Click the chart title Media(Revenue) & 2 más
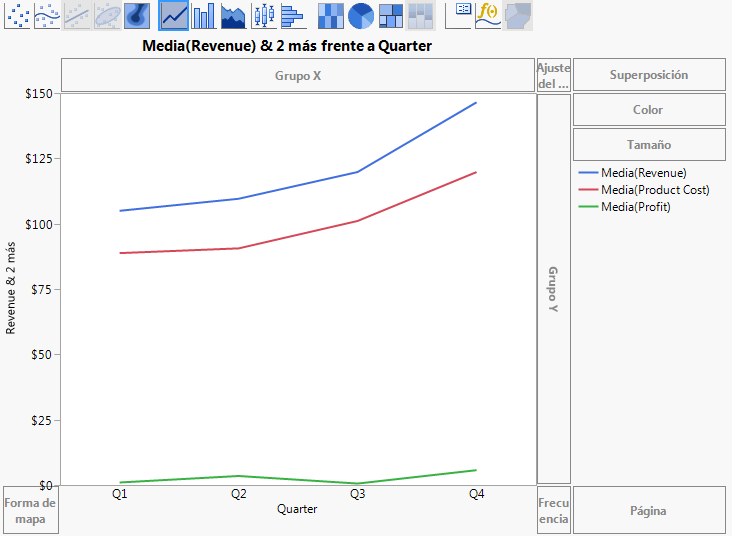This screenshot has width=732, height=536. [287, 46]
